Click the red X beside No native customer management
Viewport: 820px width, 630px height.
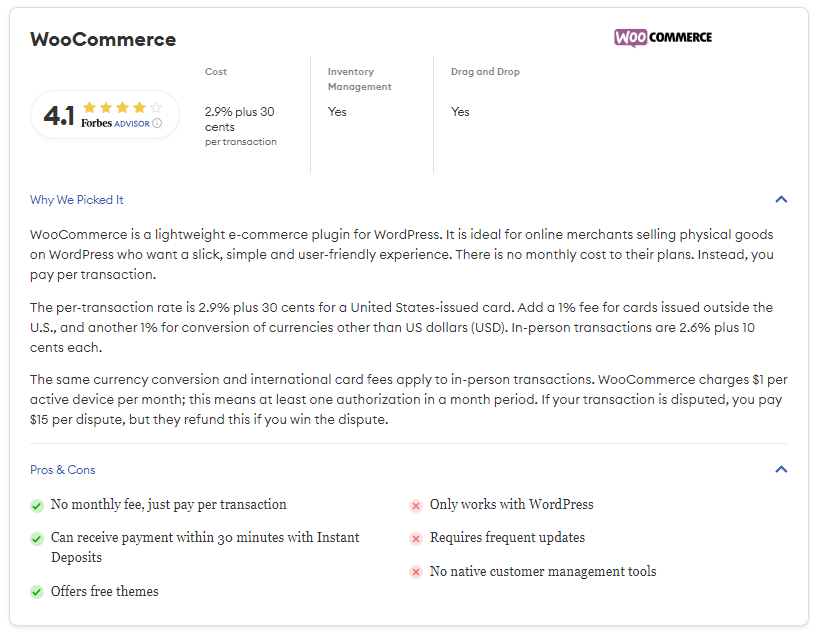coord(416,572)
